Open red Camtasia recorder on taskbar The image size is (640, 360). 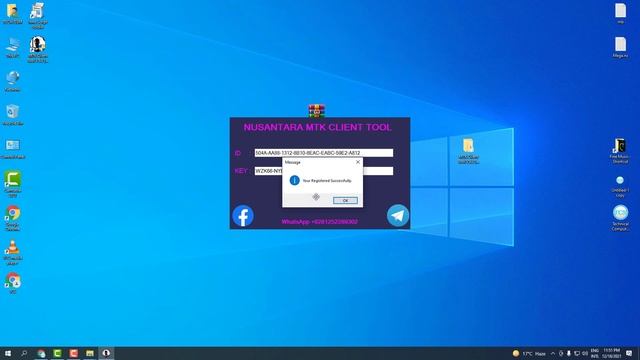[74, 353]
